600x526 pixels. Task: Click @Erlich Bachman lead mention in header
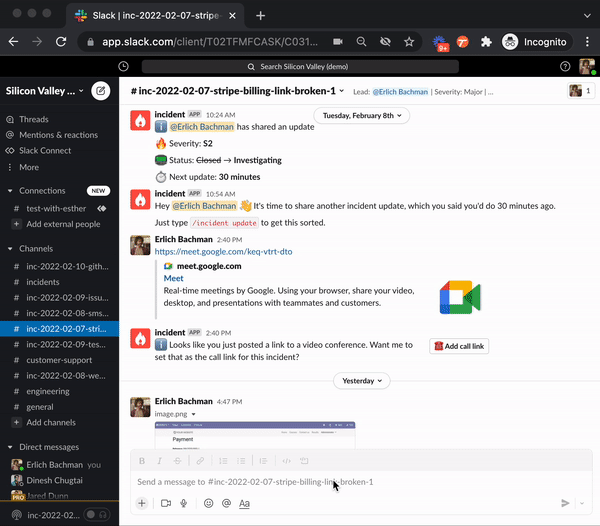point(400,92)
